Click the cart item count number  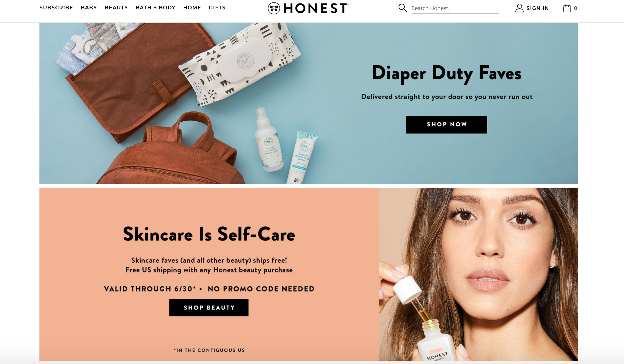tap(575, 8)
